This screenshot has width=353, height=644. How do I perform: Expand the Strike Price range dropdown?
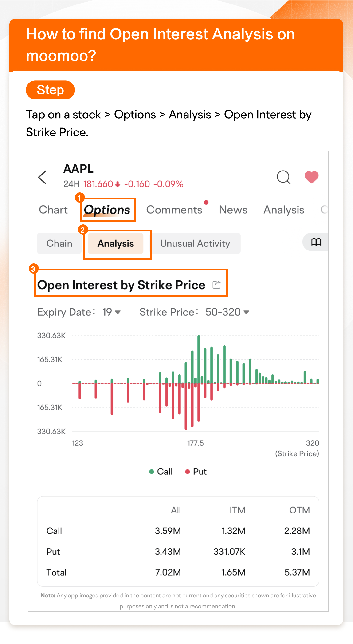point(227,312)
